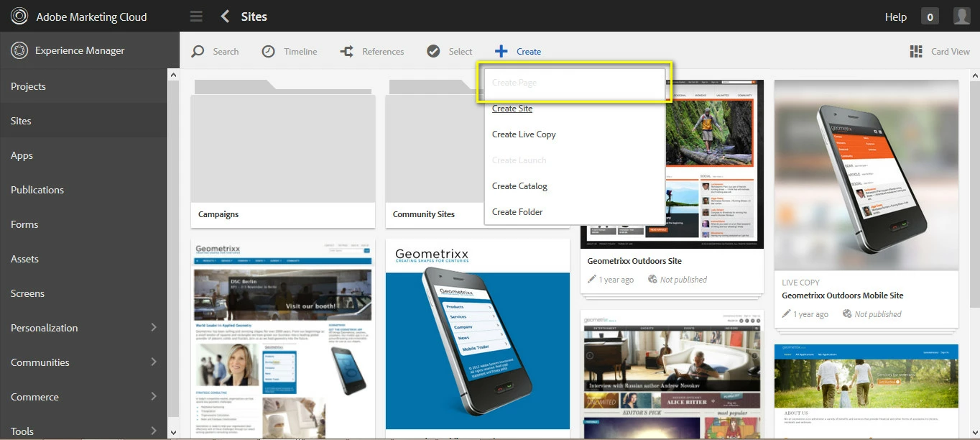Screen dimensions: 980x440
Task: Click the Card View label
Action: point(951,52)
